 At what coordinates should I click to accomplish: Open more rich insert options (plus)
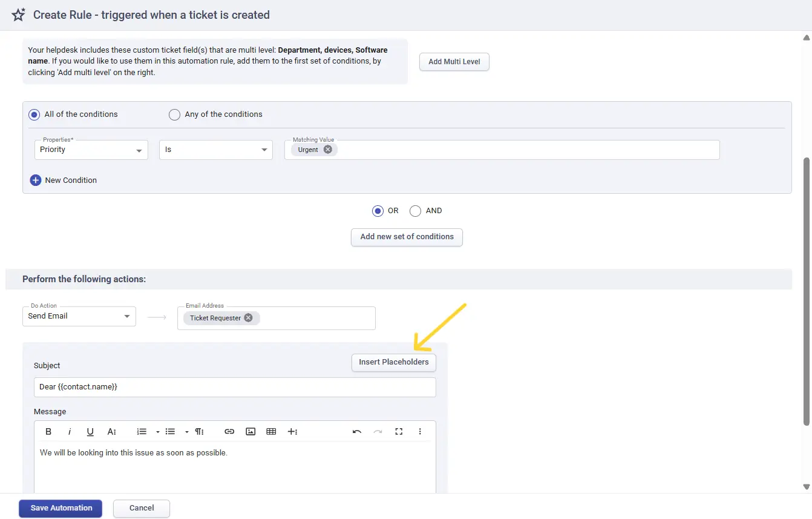pyautogui.click(x=292, y=432)
